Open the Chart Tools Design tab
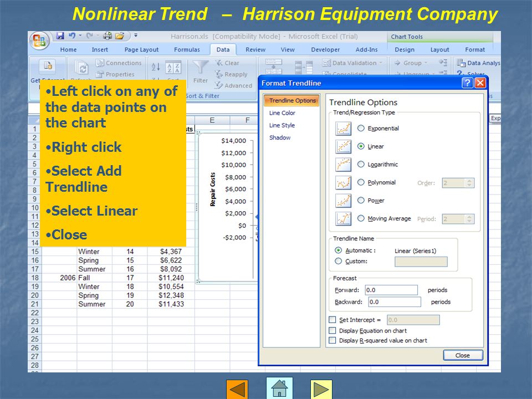 [x=405, y=49]
